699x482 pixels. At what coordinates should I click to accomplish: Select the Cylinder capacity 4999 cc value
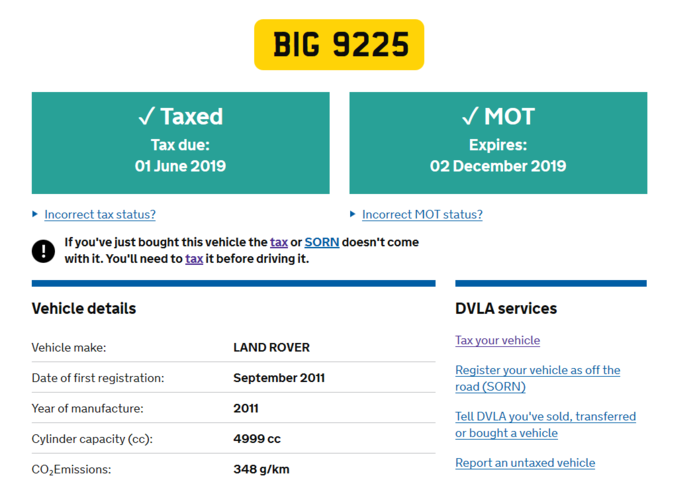click(x=257, y=439)
